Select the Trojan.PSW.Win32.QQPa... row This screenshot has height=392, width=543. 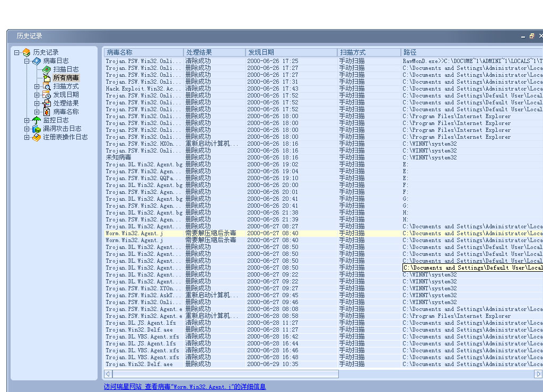[x=323, y=178]
